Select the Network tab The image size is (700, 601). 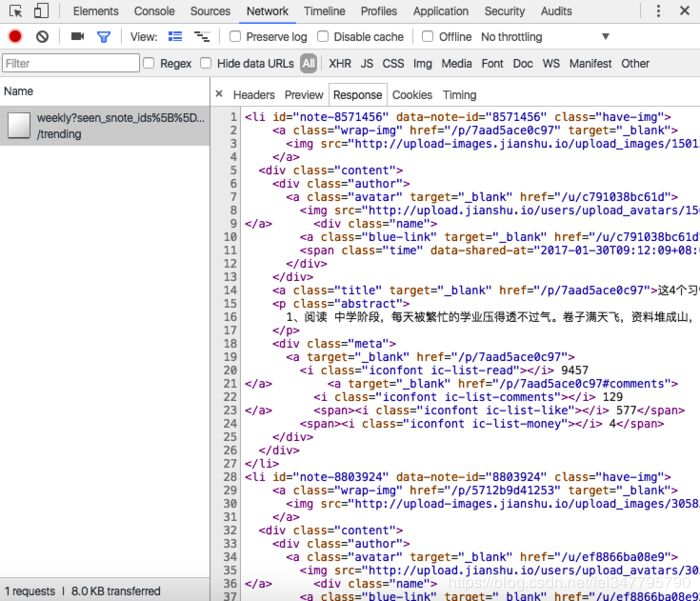[x=267, y=11]
